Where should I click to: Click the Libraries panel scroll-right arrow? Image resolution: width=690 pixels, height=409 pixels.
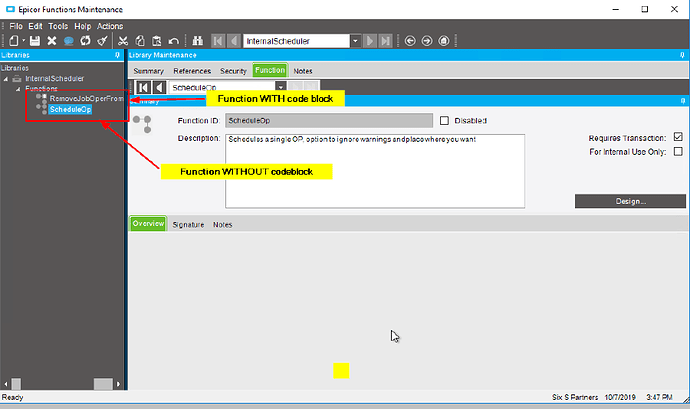coord(118,384)
